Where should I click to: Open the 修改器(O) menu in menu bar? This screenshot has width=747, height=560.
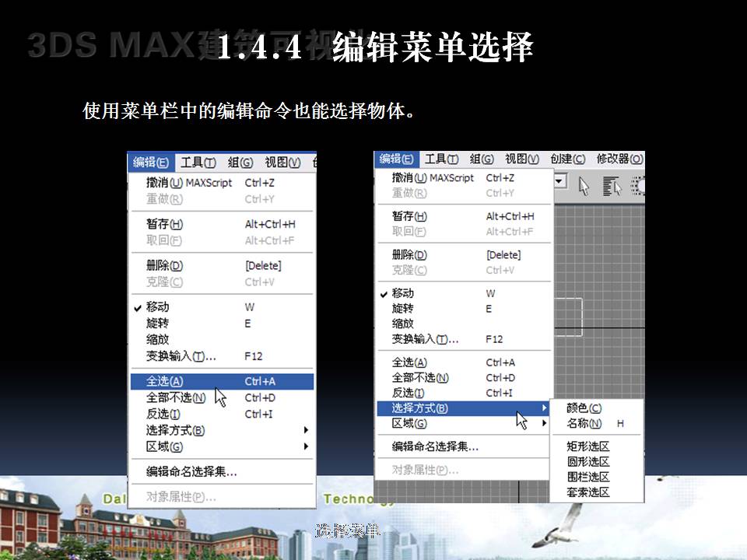point(619,159)
